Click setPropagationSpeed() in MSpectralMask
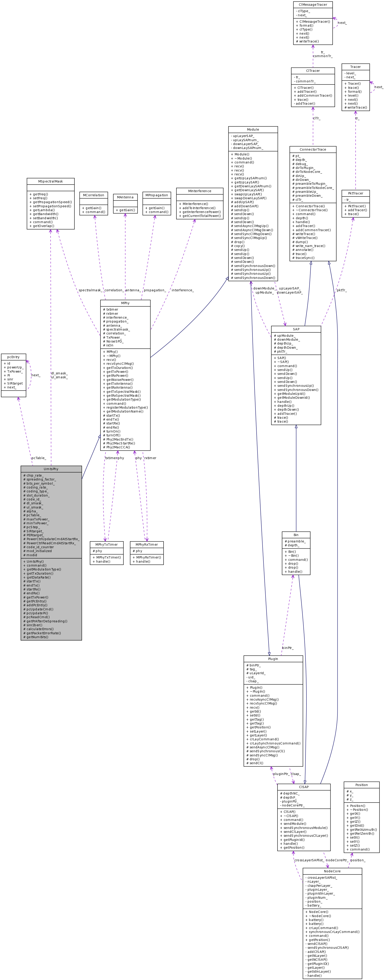The image size is (385, 980). tap(50, 206)
